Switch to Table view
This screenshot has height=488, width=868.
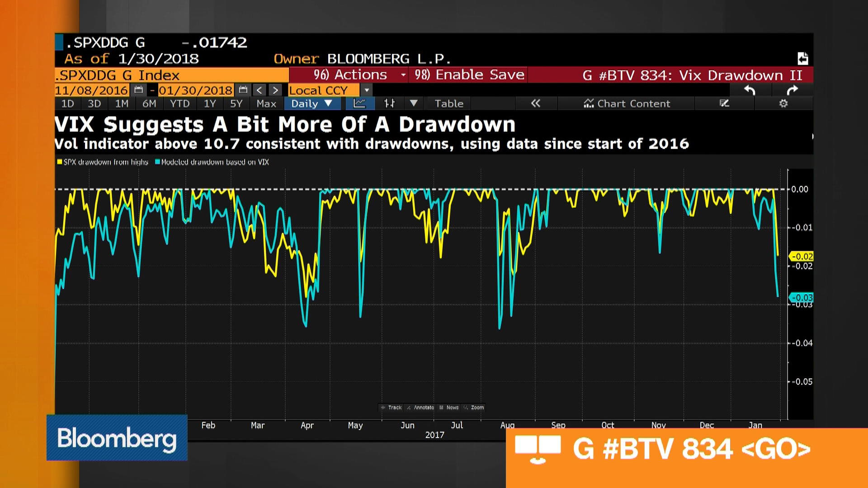(448, 103)
